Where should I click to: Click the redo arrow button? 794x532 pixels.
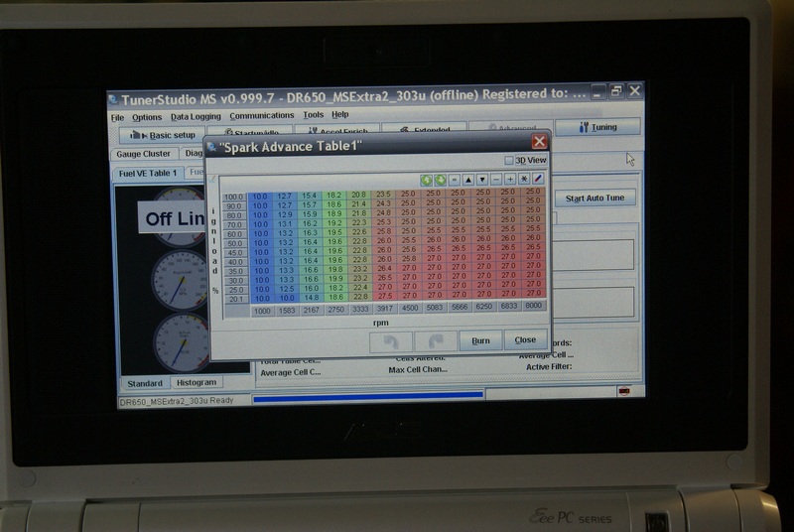[x=436, y=341]
